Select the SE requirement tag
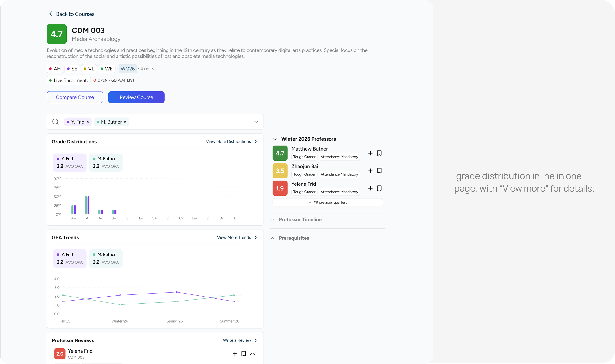Screen dimensions: 615x364 [72, 69]
